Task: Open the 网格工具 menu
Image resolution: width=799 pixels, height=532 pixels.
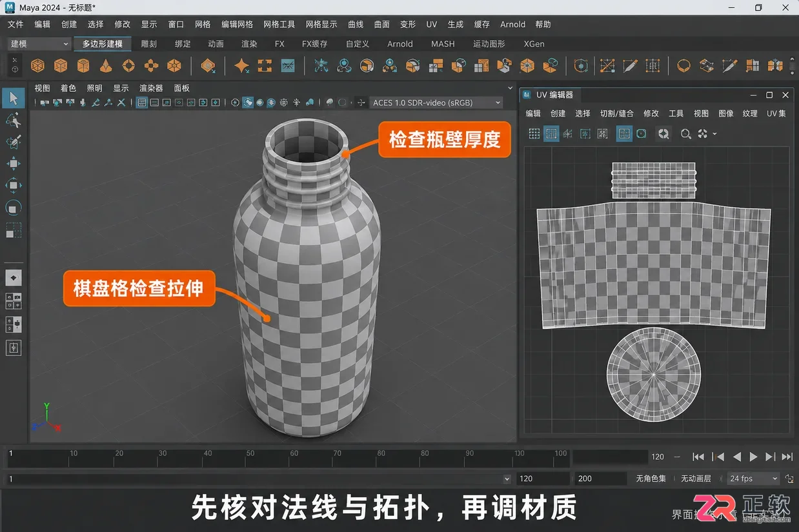Action: point(279,25)
